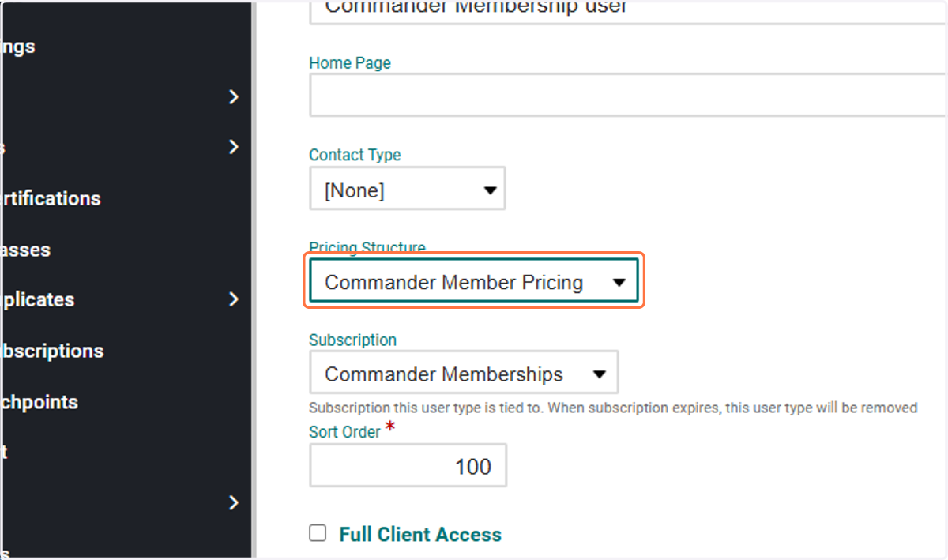Viewport: 948px width, 560px height.
Task: Click the Full Client Access label
Action: 420,534
